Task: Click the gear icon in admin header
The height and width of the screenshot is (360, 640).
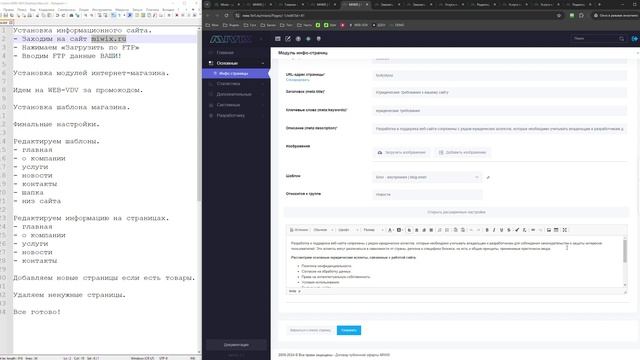Action: pos(308,39)
